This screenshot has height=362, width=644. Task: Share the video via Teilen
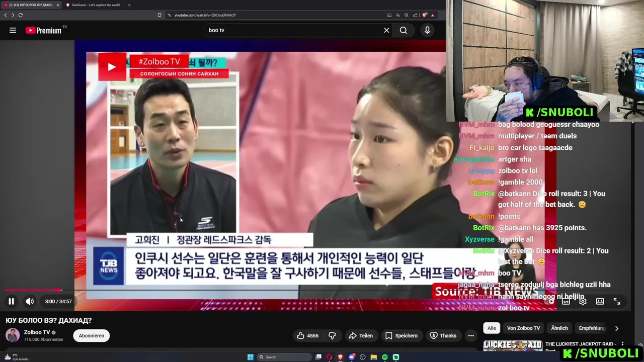(x=361, y=335)
